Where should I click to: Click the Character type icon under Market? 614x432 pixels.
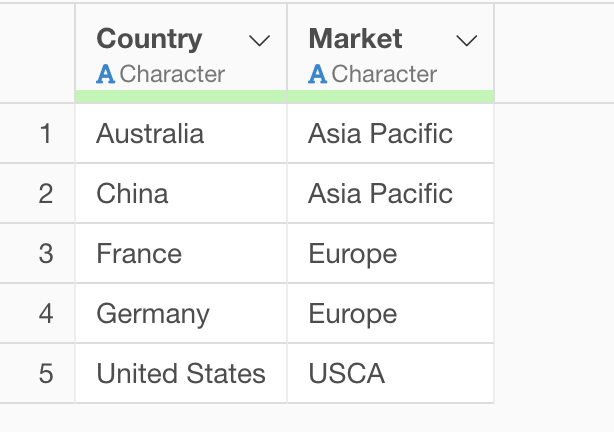click(x=318, y=74)
